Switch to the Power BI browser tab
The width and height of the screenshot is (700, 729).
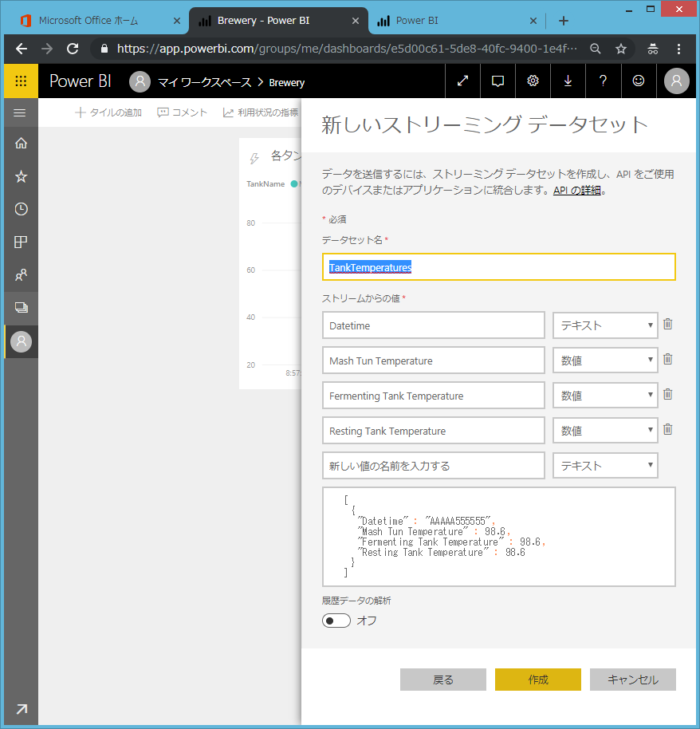point(450,21)
